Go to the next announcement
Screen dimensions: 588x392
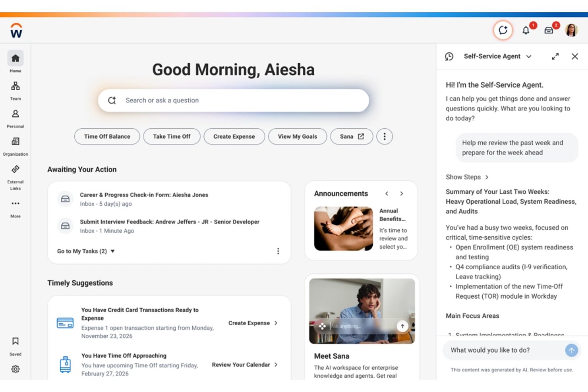coord(402,194)
